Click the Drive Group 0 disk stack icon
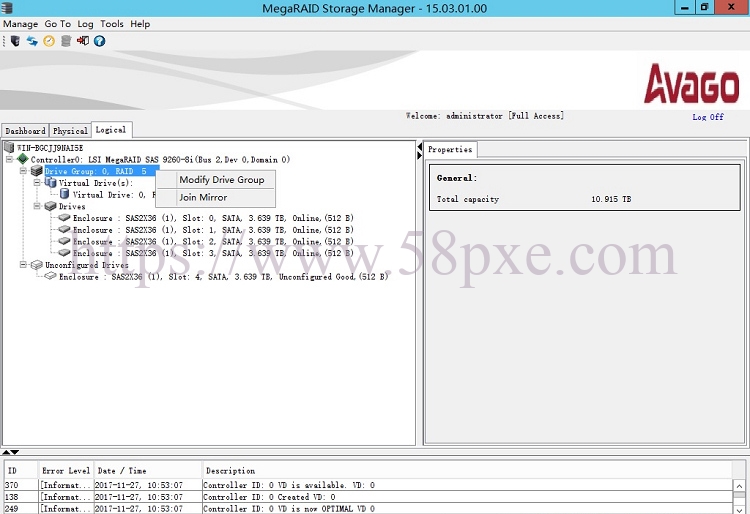Screen dimensions: 750x514 (x=37, y=171)
